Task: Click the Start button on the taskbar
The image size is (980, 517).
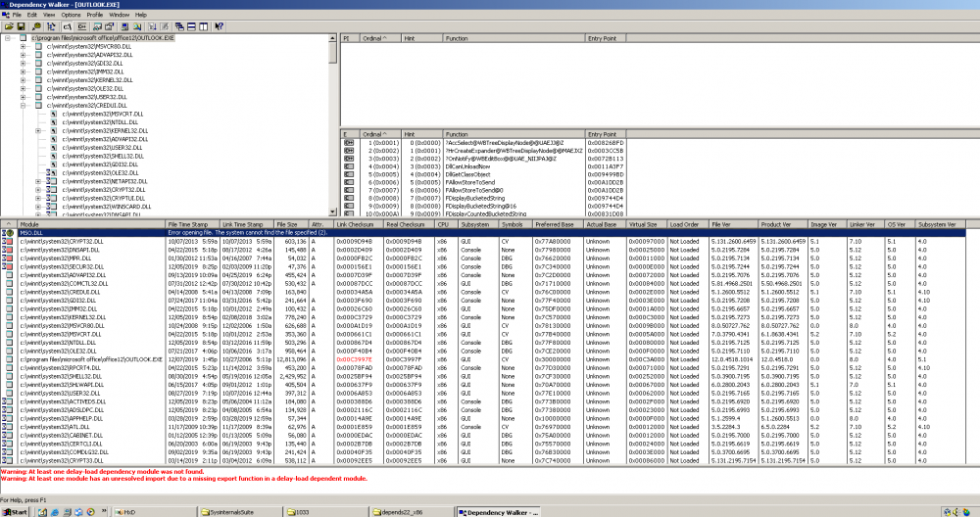Action: pyautogui.click(x=15, y=511)
